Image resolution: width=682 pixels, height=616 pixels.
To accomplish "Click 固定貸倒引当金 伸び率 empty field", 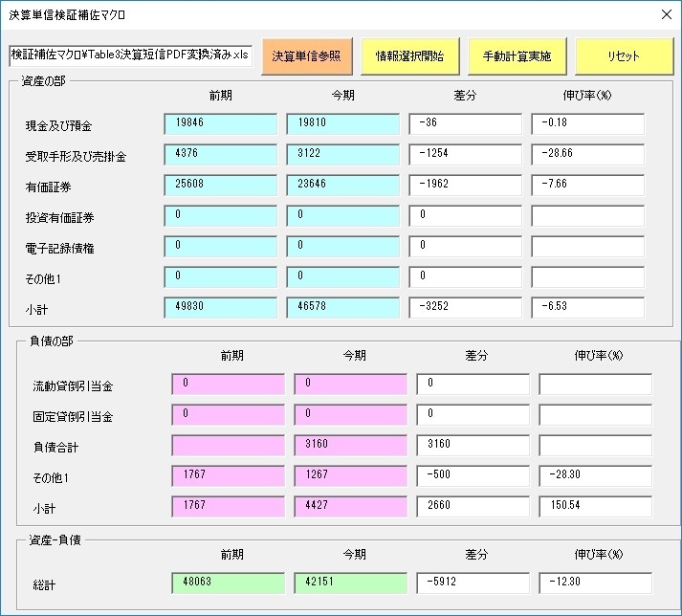I will tap(596, 415).
